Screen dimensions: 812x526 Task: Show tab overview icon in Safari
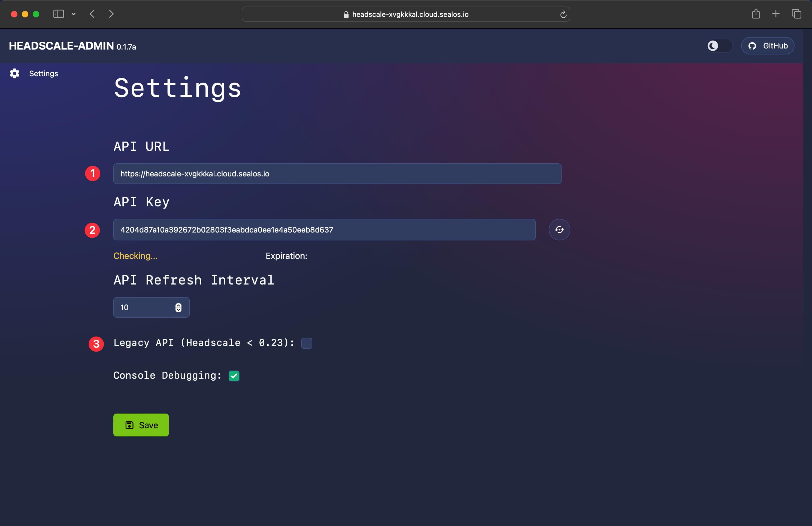pos(796,14)
